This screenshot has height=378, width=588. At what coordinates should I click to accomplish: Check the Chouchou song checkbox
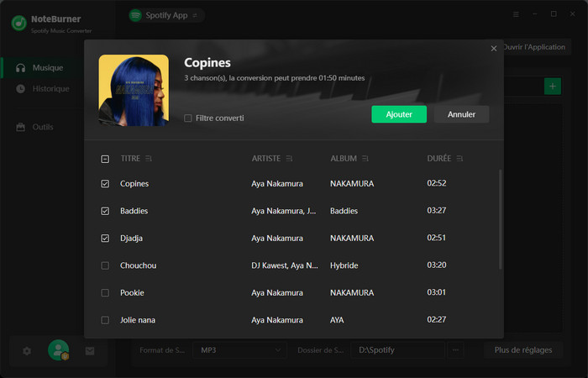point(105,265)
